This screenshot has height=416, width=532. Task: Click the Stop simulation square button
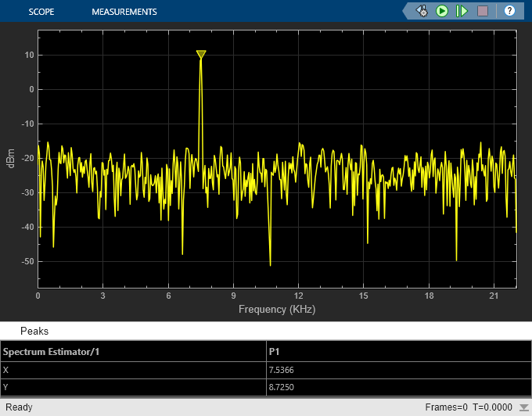(483, 11)
